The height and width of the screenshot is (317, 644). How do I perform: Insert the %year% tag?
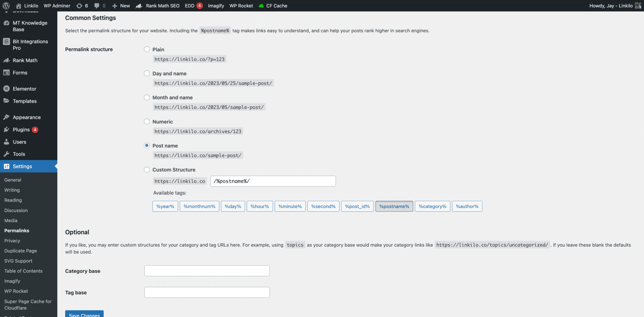pos(165,206)
